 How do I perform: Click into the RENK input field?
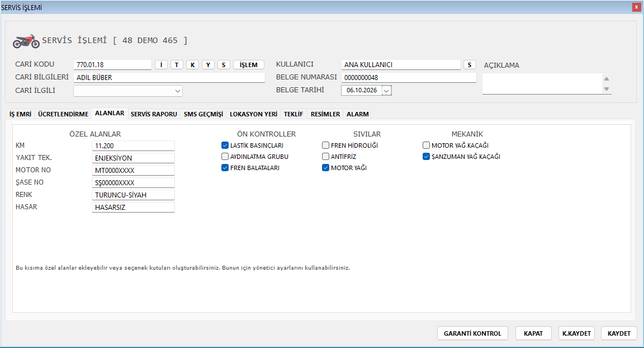(x=133, y=195)
